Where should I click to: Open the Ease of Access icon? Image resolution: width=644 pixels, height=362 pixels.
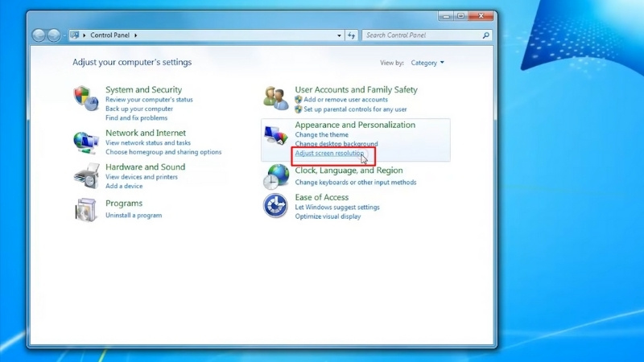tap(275, 206)
